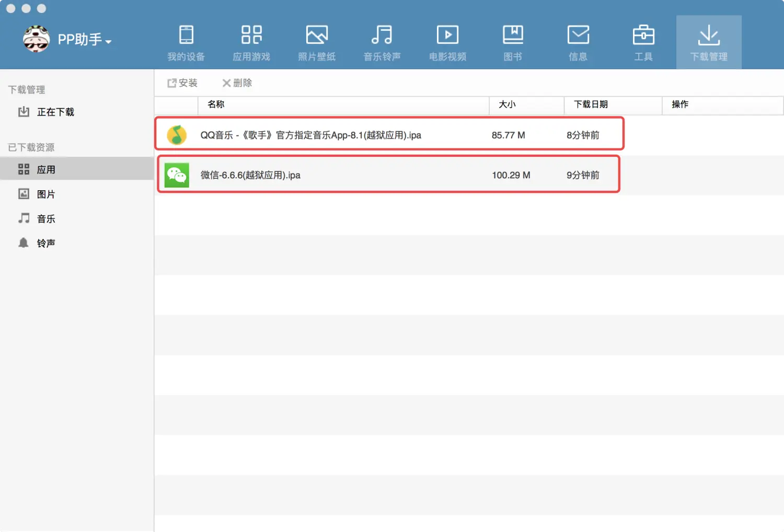
Task: Click the 微信 app icon
Action: [x=177, y=175]
